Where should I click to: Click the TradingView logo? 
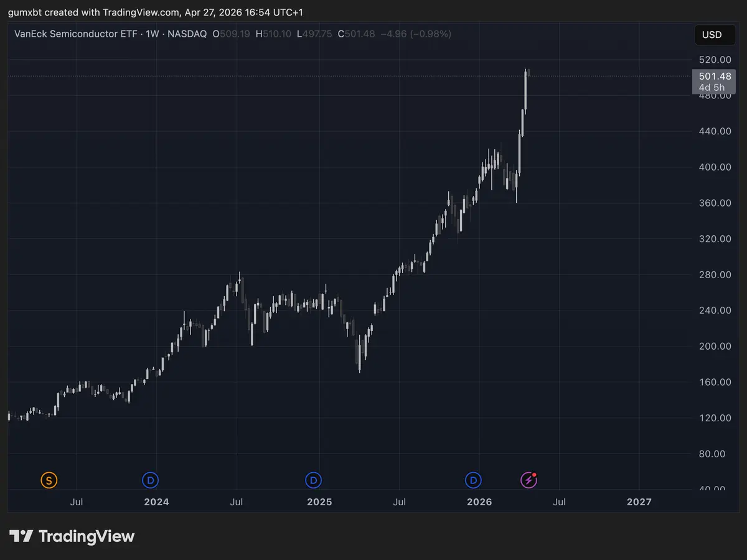[72, 536]
